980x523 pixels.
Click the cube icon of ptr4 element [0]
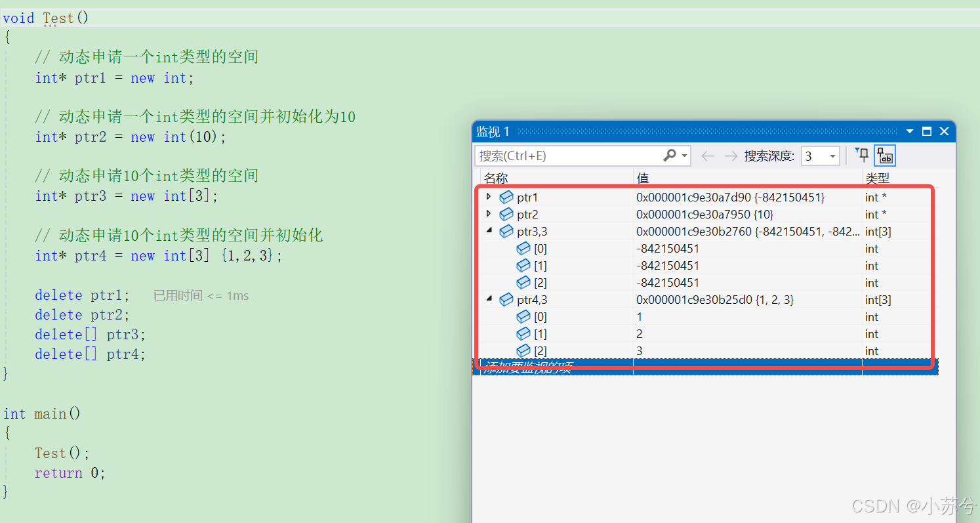click(523, 316)
